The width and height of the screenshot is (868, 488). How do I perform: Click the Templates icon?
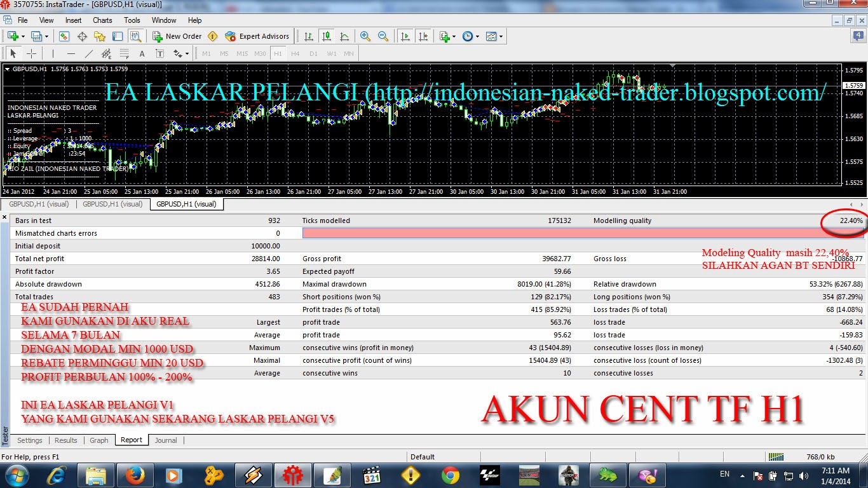coord(491,36)
